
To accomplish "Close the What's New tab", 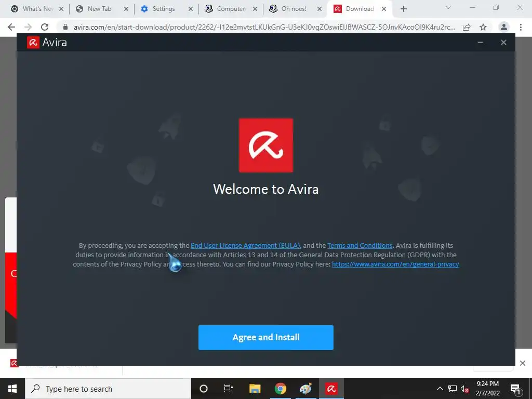I will point(61,9).
